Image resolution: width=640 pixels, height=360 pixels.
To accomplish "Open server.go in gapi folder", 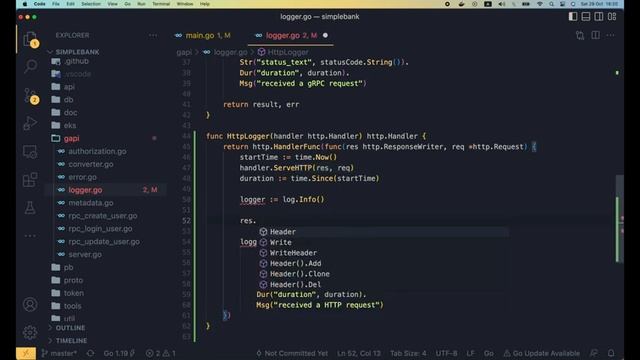I will (x=85, y=254).
